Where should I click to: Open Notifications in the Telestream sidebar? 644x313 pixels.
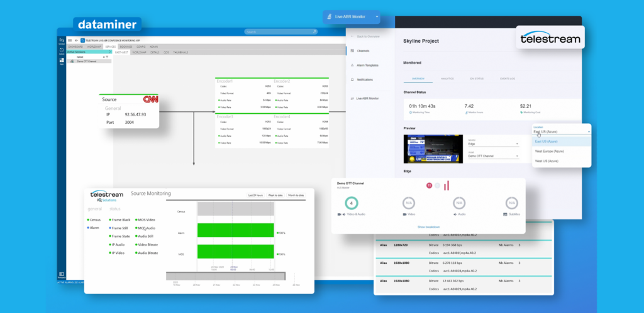tap(365, 80)
